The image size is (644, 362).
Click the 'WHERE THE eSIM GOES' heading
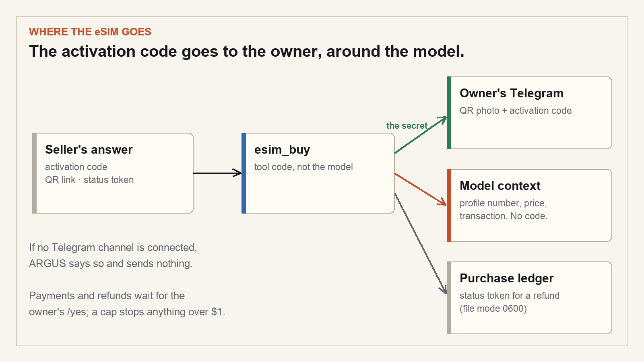(90, 32)
